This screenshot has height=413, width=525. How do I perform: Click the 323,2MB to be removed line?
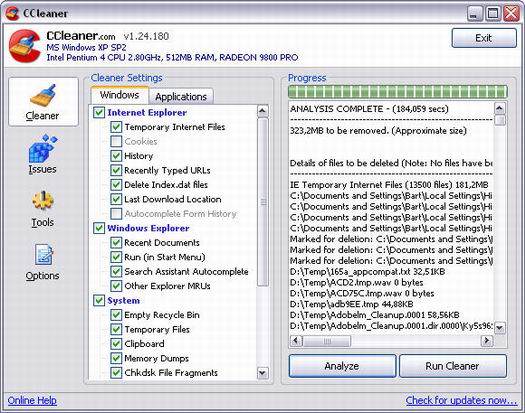pos(378,131)
